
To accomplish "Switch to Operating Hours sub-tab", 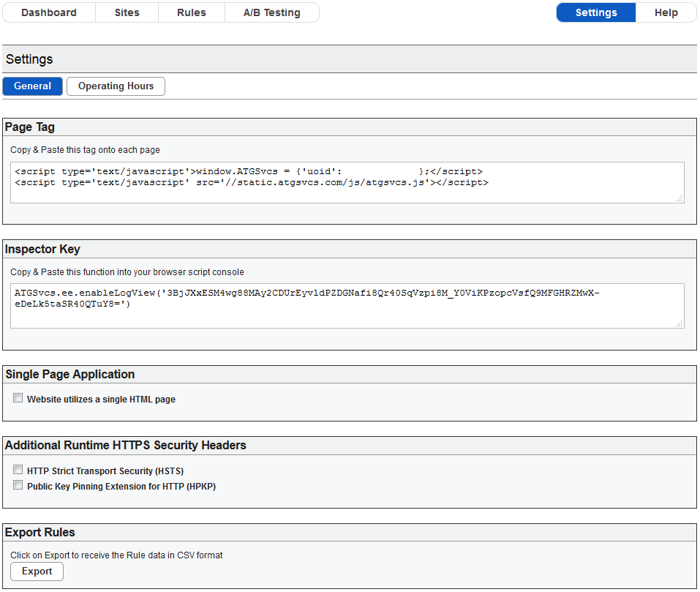I will point(116,86).
